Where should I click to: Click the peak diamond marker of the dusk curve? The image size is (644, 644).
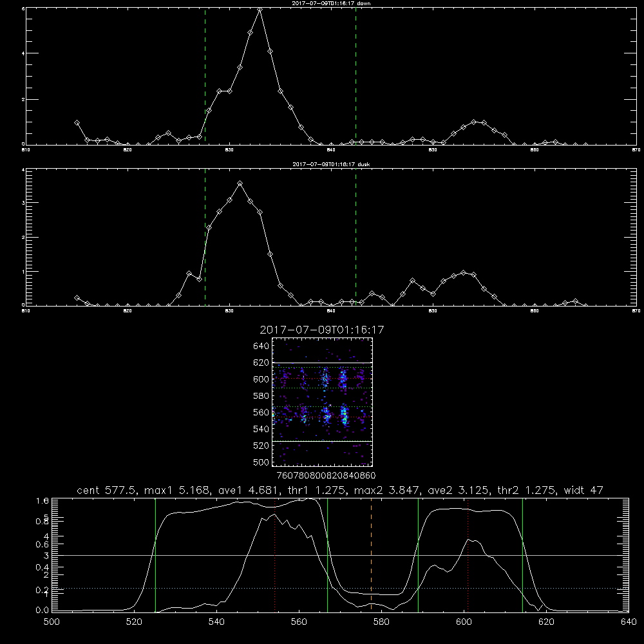[240, 183]
